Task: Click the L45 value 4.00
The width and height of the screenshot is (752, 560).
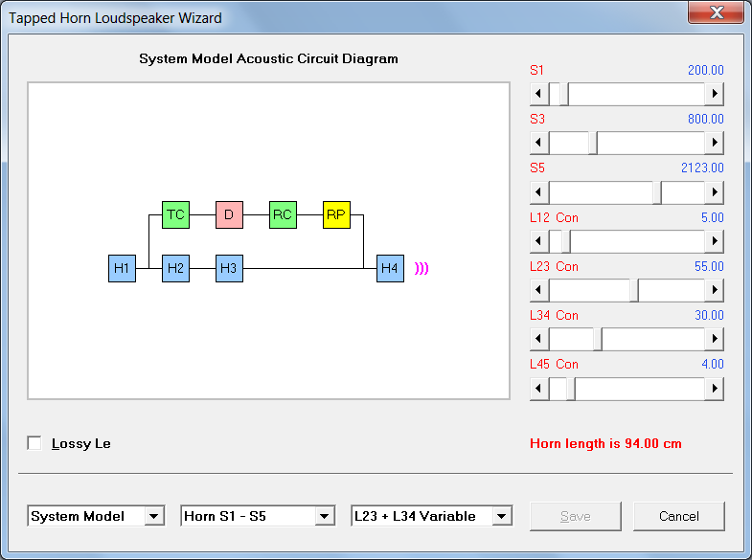Action: (712, 365)
